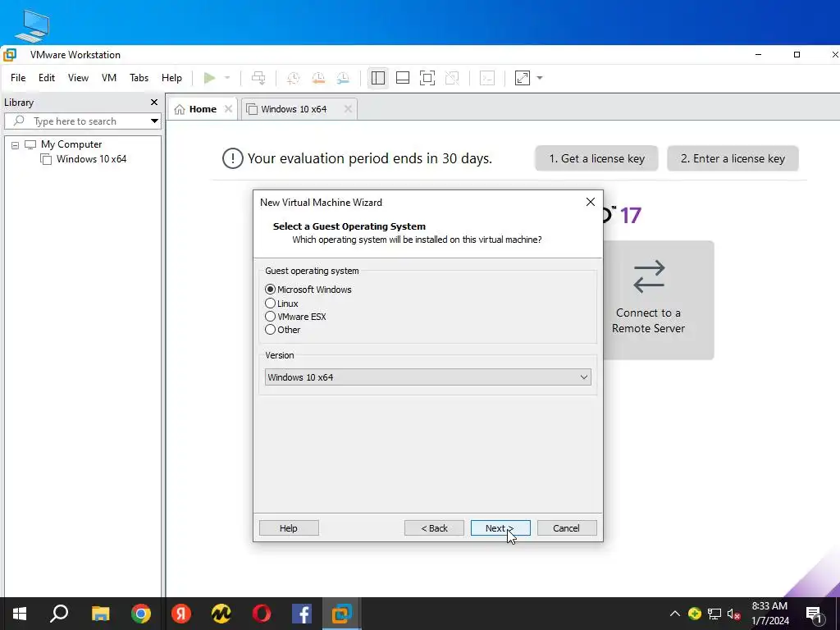Click Enter a license key button
Screen dimensions: 840x630
733,158
